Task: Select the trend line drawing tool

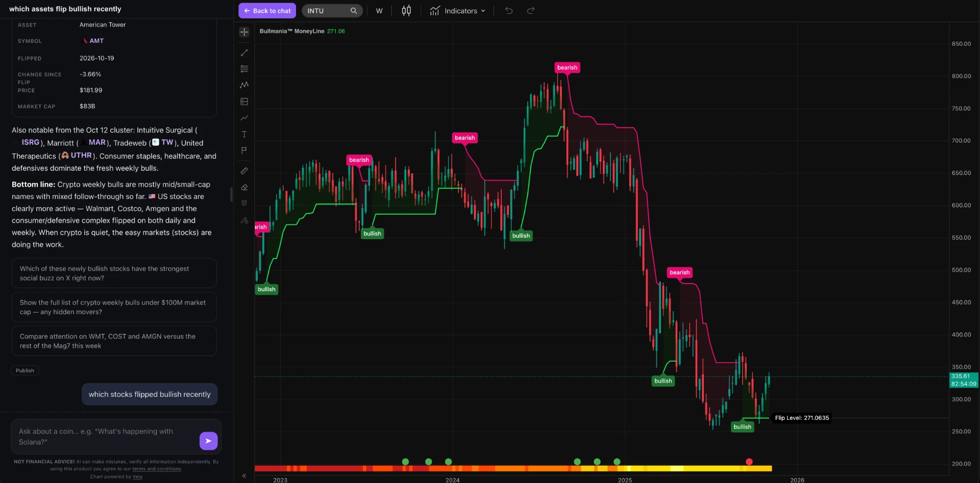Action: point(244,53)
